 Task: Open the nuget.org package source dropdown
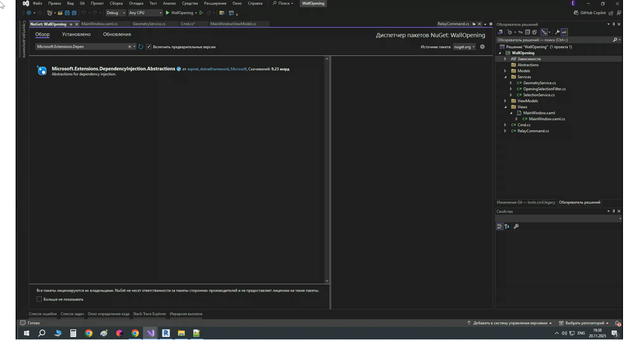[464, 47]
